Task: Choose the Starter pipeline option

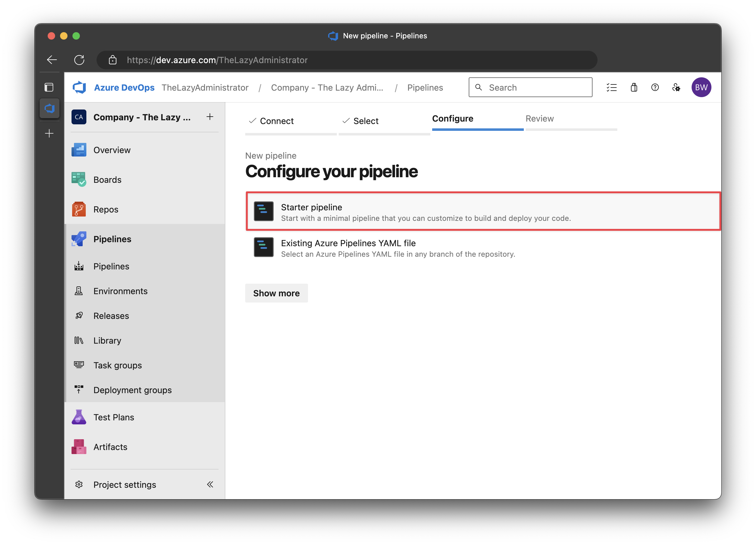Action: tap(483, 211)
